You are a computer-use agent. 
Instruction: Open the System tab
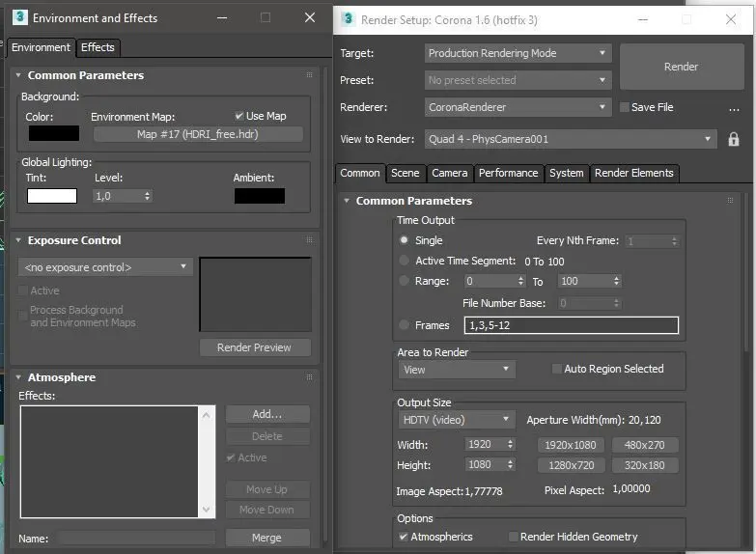point(566,173)
